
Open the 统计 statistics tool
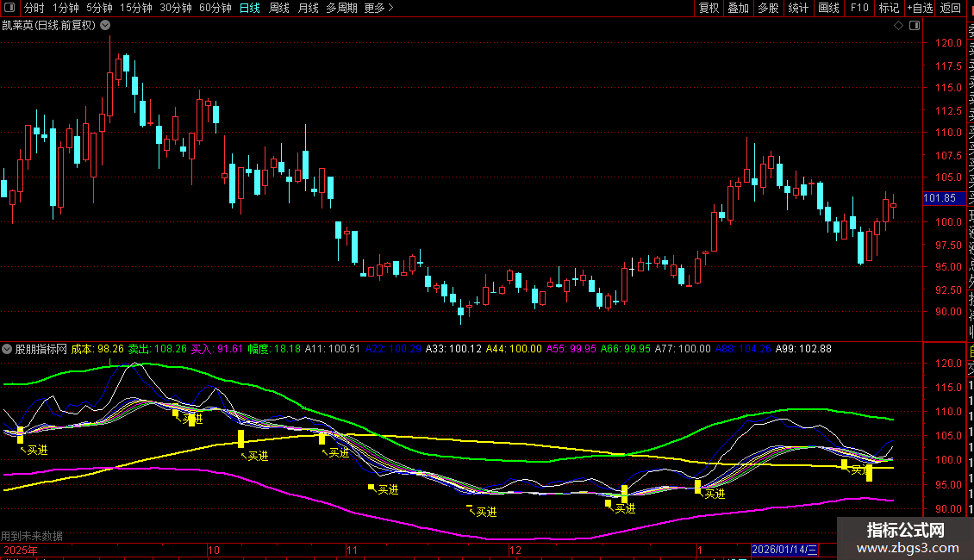798,8
